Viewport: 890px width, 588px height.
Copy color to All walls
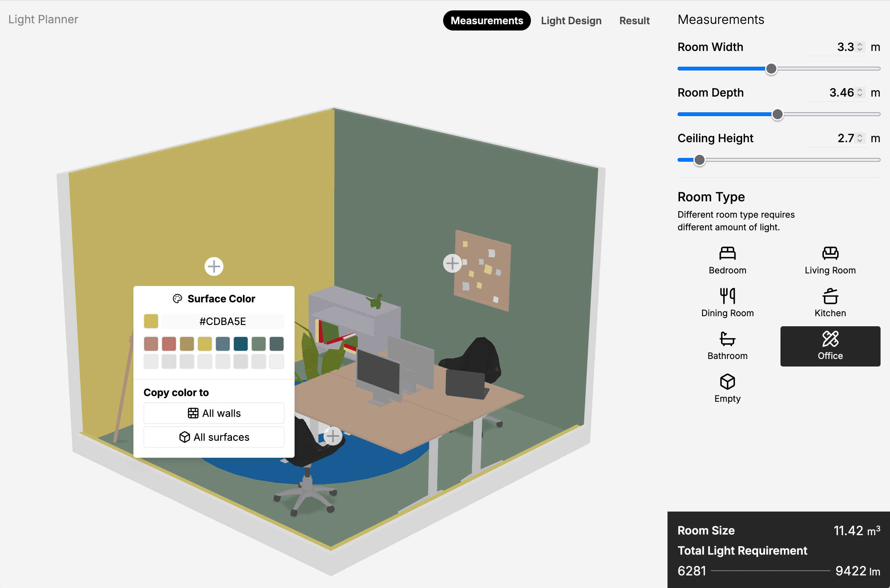tap(214, 413)
